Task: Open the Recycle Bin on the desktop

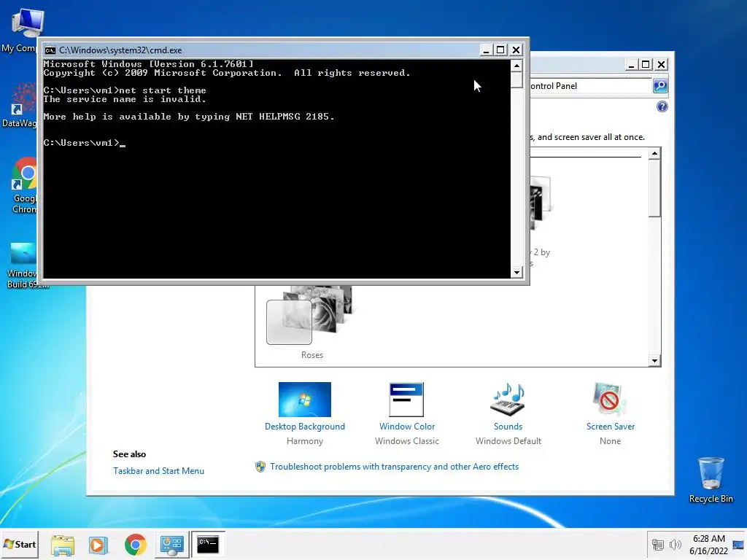Action: point(711,480)
